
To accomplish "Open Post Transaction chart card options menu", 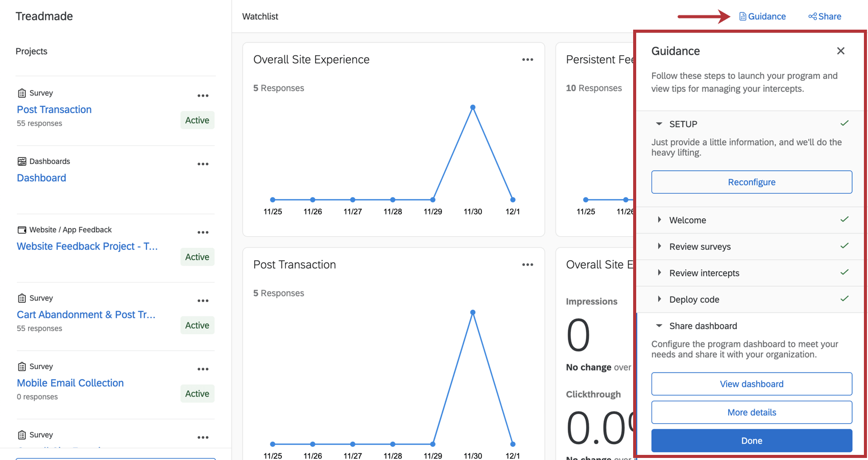I will (527, 265).
